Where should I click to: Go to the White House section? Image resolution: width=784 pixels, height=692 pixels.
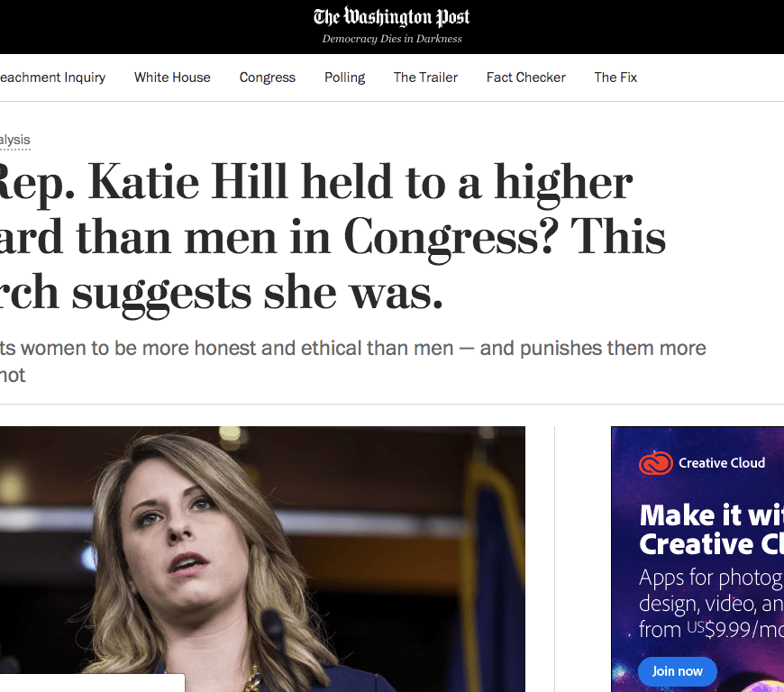click(x=172, y=77)
